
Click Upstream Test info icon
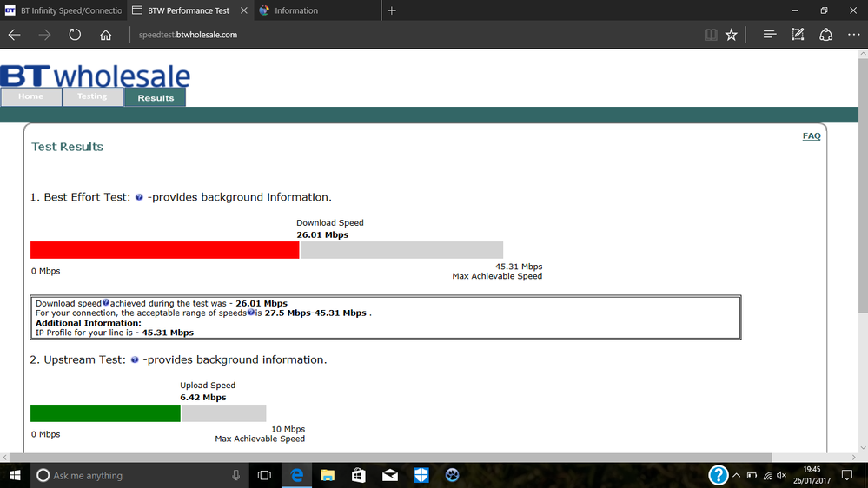(135, 359)
